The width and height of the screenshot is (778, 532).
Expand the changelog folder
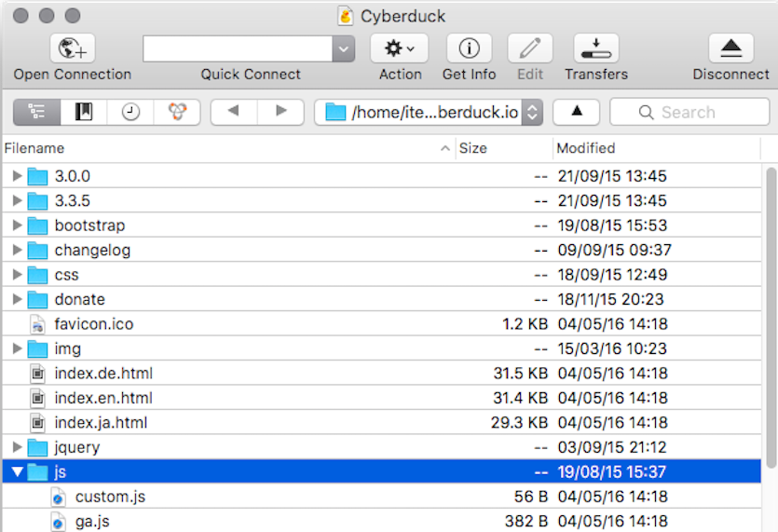tap(17, 249)
